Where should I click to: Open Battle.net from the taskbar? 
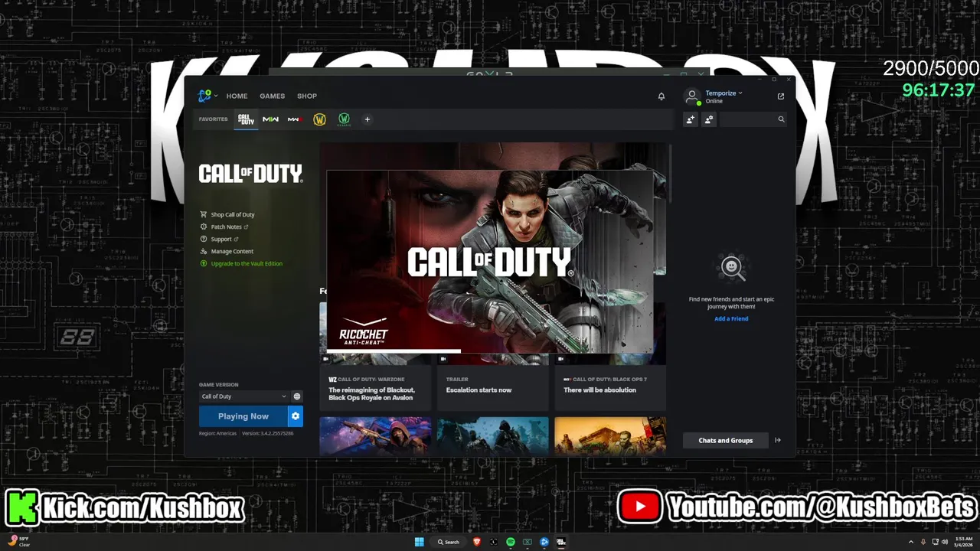click(544, 542)
